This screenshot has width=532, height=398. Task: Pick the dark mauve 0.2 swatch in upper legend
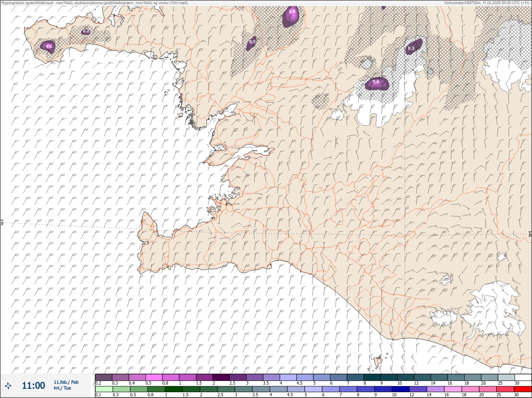[x=103, y=377]
